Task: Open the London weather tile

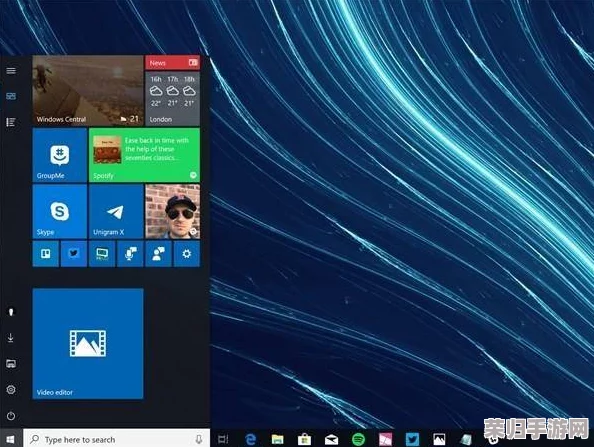Action: click(172, 99)
